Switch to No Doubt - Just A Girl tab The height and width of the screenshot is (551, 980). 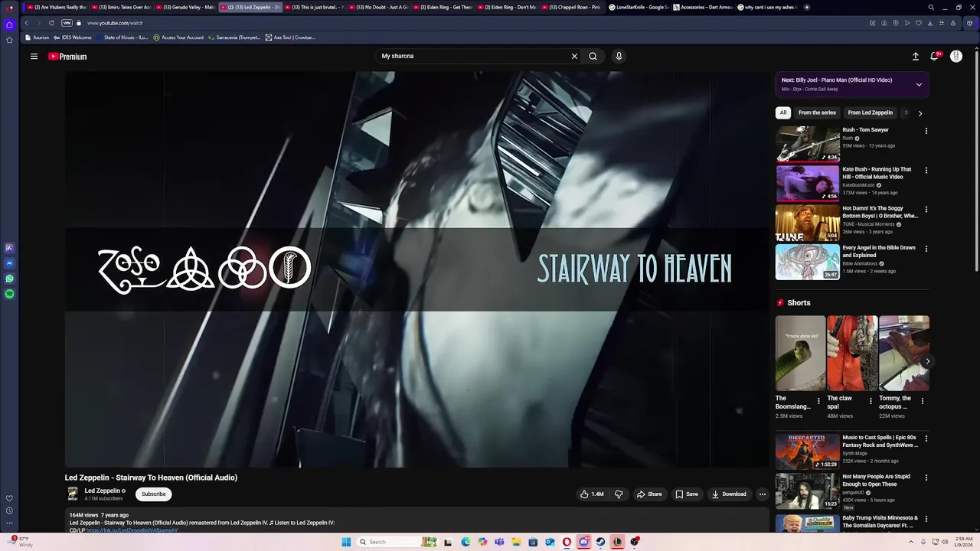[x=378, y=7]
